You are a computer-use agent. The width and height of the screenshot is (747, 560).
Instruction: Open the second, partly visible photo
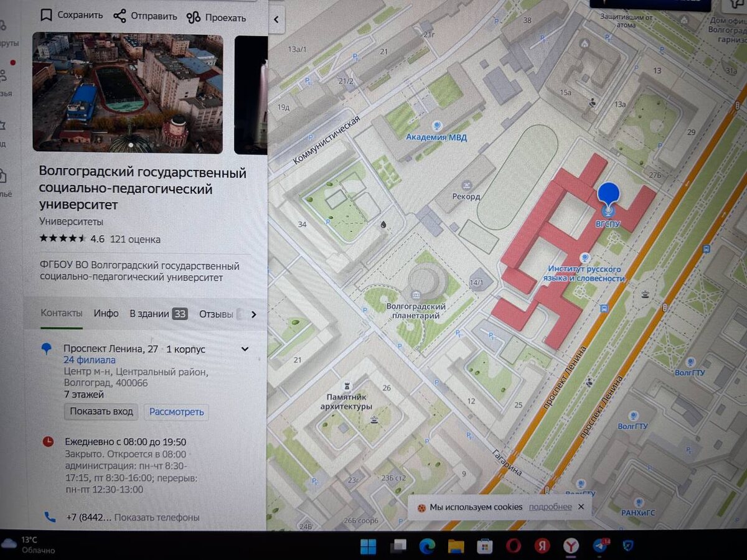(x=251, y=95)
